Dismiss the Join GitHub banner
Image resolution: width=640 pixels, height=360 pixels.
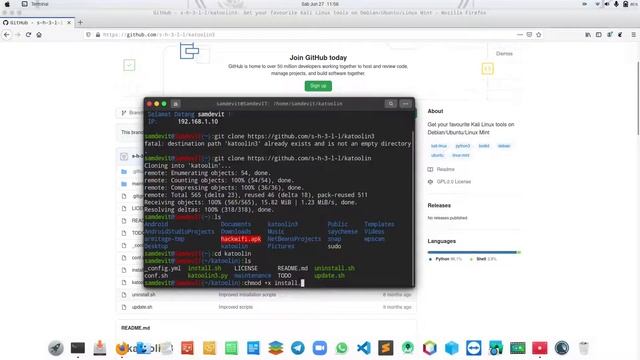pyautogui.click(x=504, y=53)
